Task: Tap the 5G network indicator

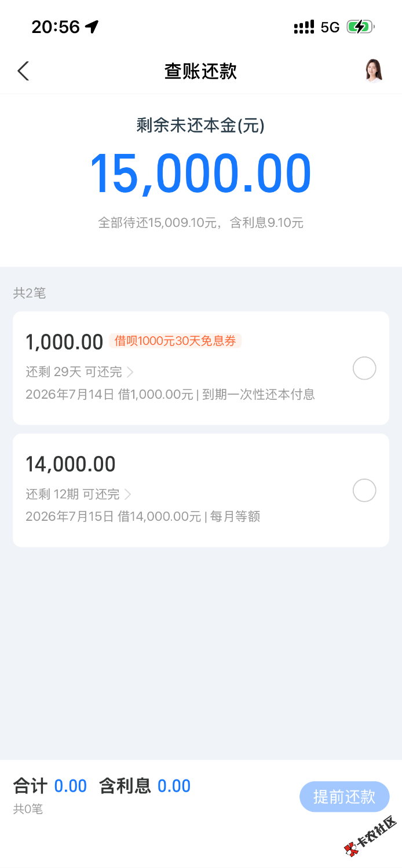Action: [330, 27]
